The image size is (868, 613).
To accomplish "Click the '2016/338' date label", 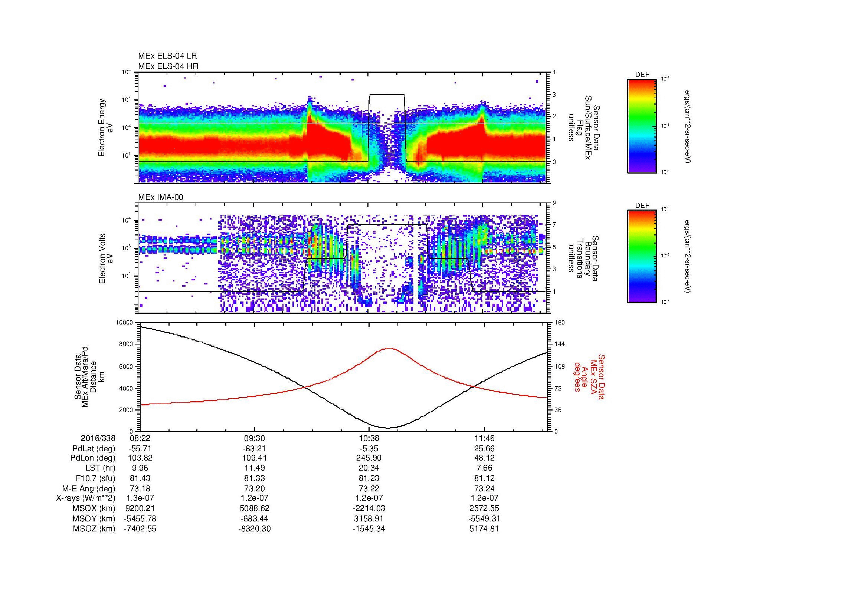I will [98, 438].
